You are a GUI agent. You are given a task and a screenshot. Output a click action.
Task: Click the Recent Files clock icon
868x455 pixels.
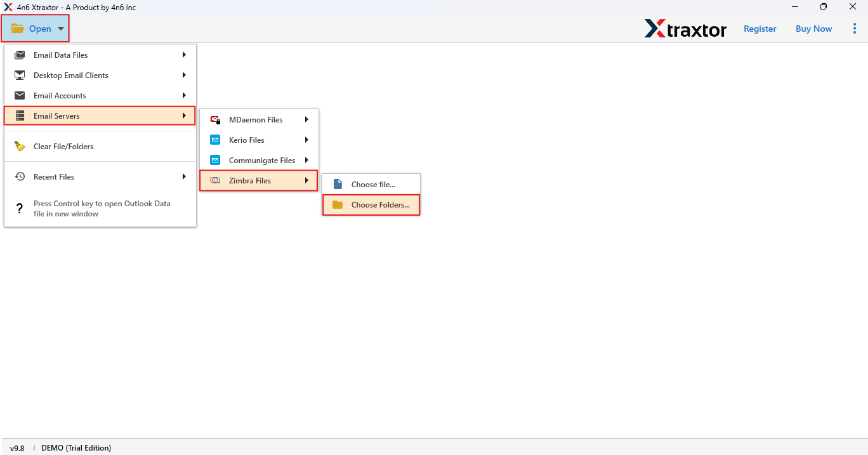[20, 176]
